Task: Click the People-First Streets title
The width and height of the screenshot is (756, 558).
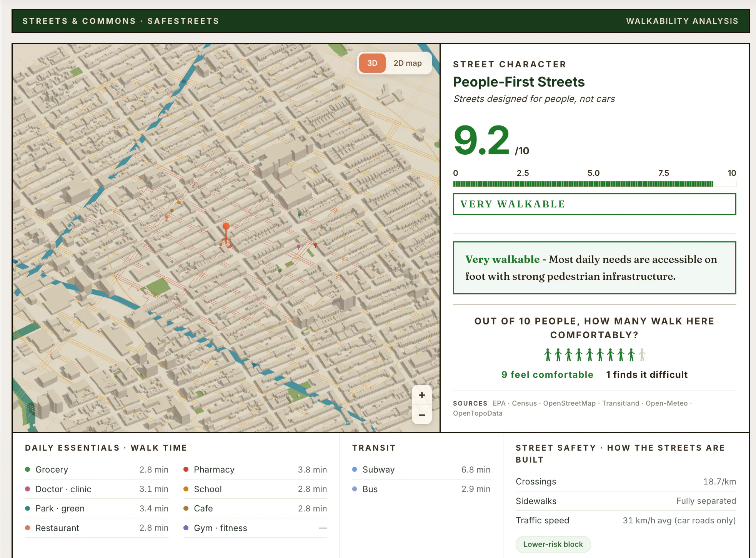Action: point(519,82)
